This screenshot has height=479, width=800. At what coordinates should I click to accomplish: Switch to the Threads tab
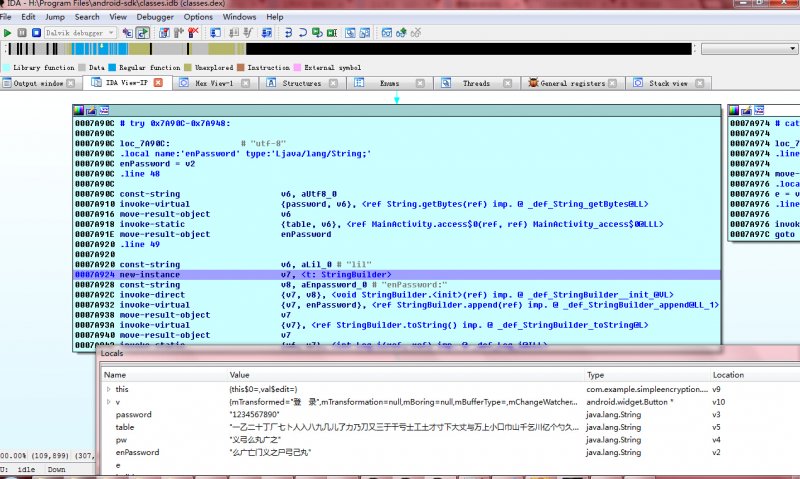tap(476, 83)
